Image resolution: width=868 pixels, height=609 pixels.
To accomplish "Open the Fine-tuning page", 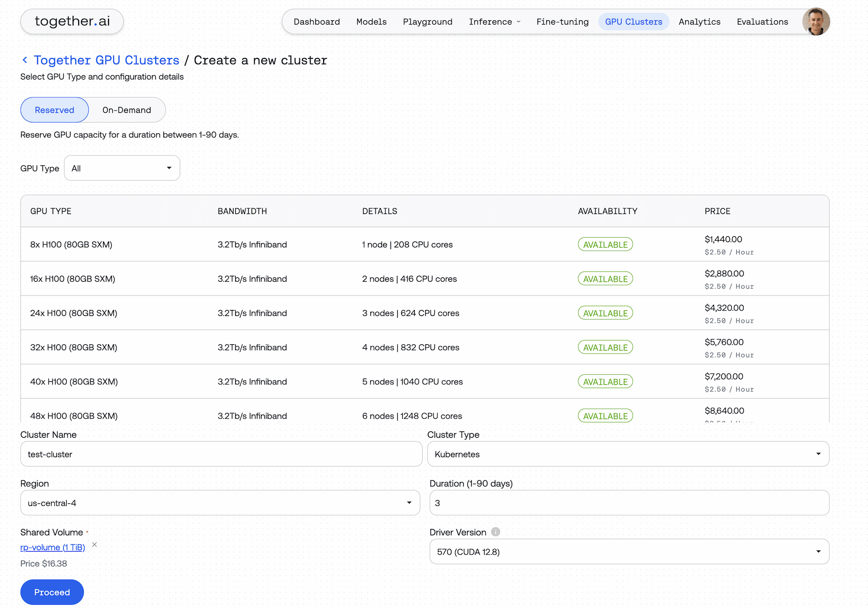I will (x=562, y=22).
